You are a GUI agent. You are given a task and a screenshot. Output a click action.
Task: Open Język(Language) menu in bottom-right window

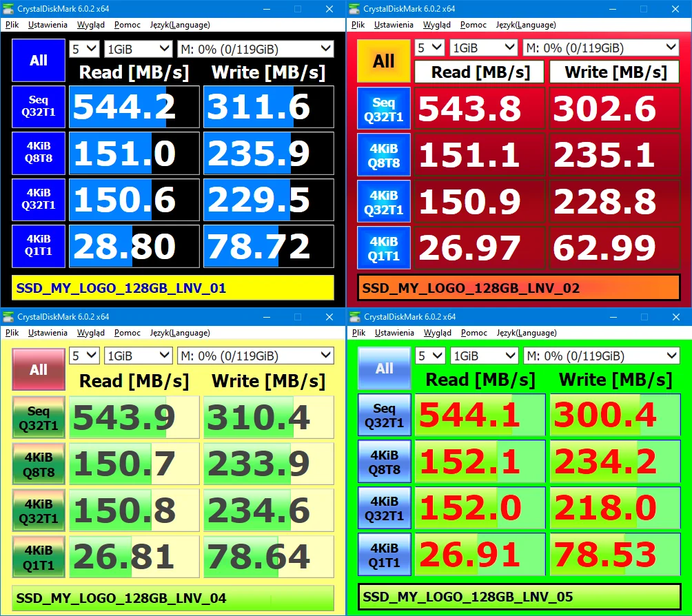pos(527,333)
